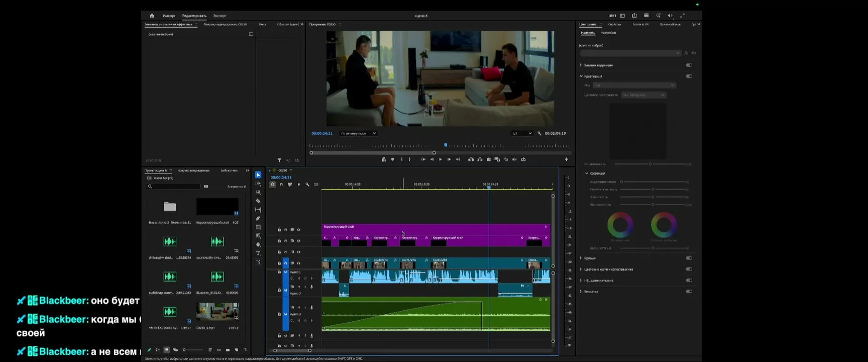Select the Type tool

(x=258, y=253)
